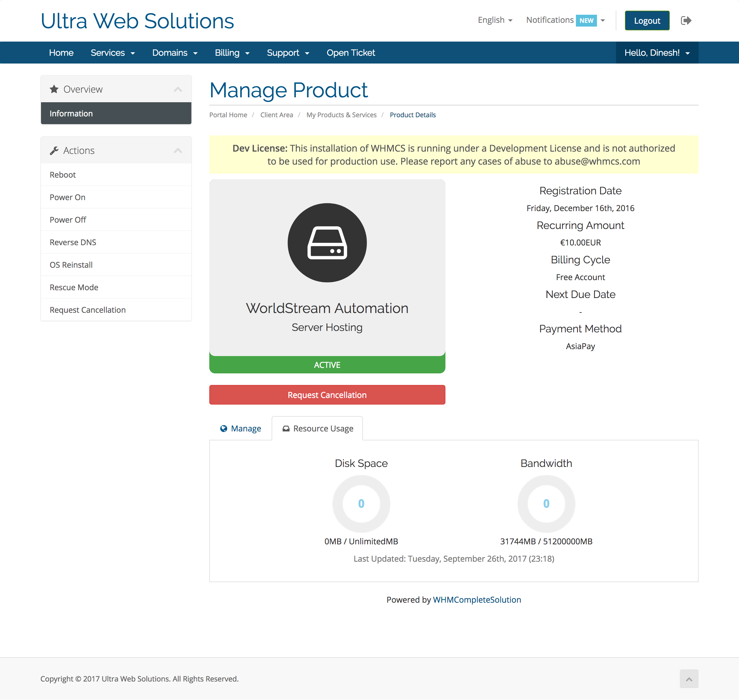Click the drive icon on Resource Usage tab

[x=286, y=428]
